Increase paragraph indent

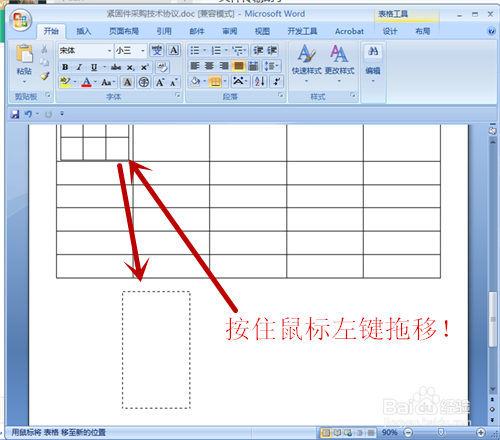(x=272, y=51)
